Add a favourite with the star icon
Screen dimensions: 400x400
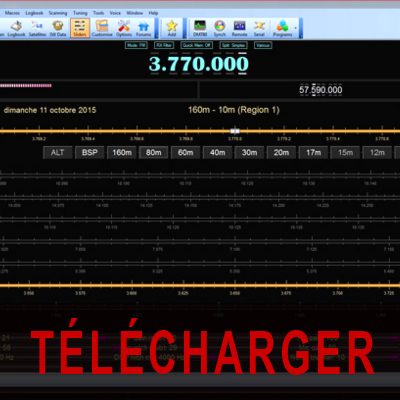click(x=172, y=28)
